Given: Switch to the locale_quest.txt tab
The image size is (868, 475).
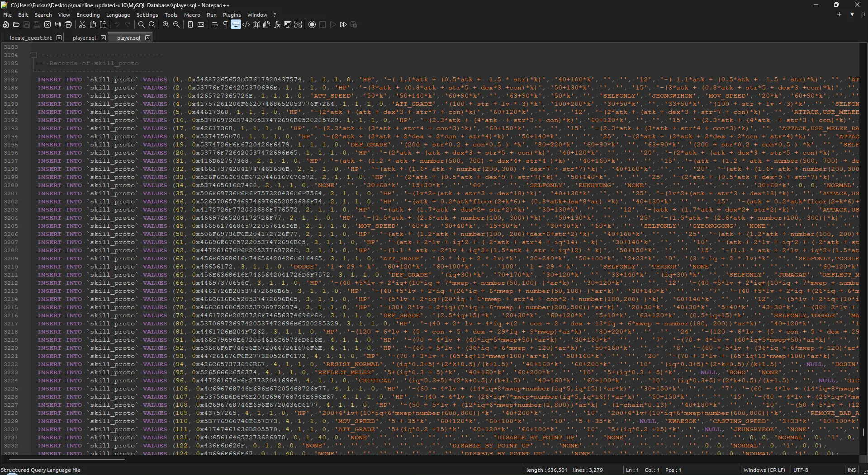Looking at the screenshot, I should 31,38.
